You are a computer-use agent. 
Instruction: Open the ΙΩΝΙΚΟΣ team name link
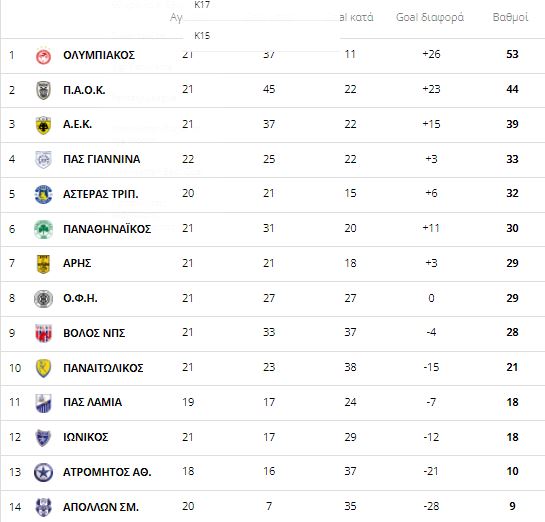coord(86,437)
